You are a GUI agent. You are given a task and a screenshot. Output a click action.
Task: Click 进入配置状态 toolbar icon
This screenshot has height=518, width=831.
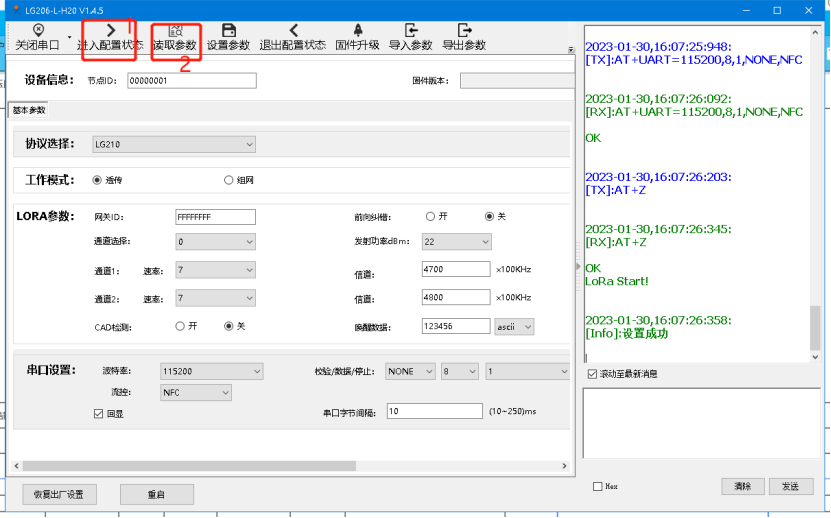110,32
